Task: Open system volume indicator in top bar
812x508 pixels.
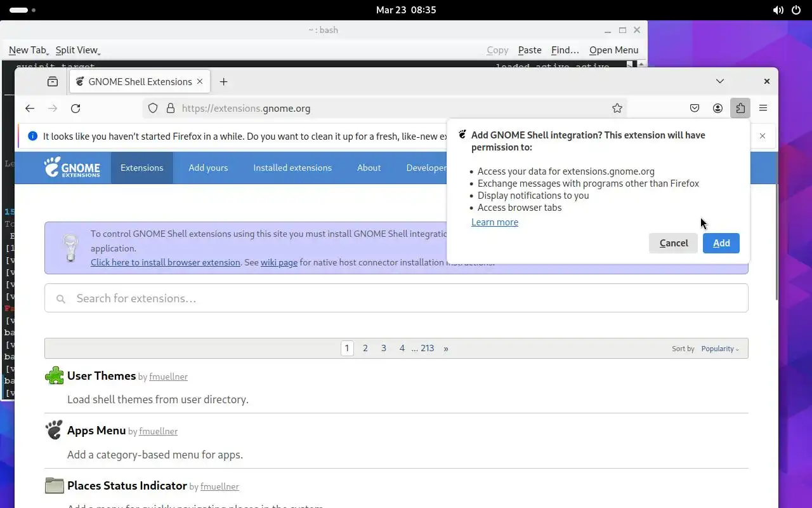Action: coord(778,10)
